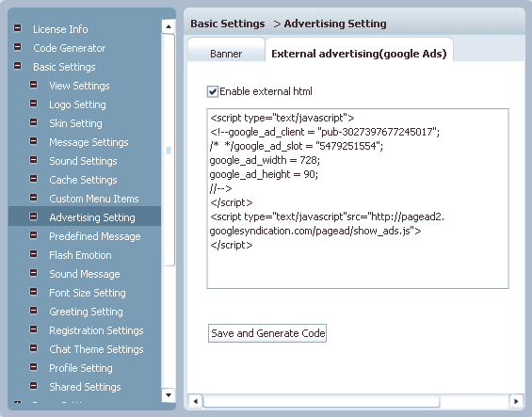532x417 pixels.
Task: Click the icon beside Cache Settings
Action: click(34, 179)
